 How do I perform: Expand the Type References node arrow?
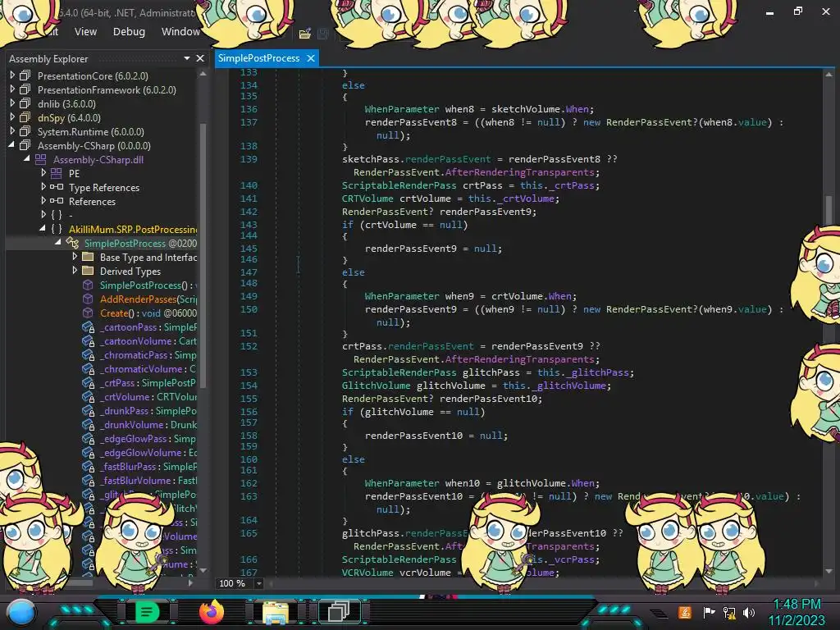pyautogui.click(x=43, y=186)
